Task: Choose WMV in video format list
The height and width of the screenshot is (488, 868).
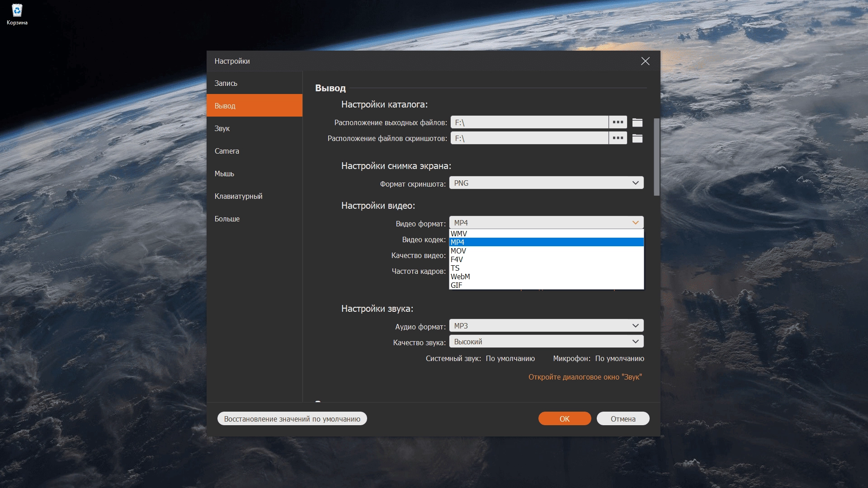Action: point(546,234)
